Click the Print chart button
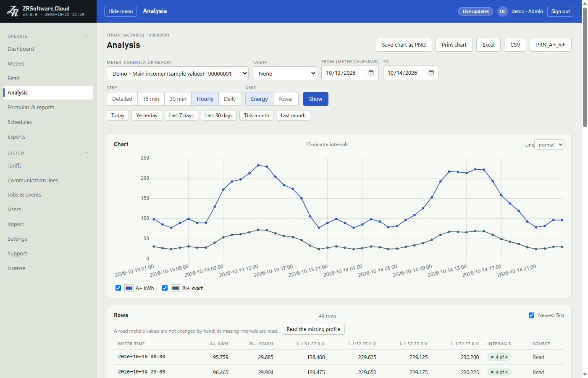The width and height of the screenshot is (588, 378). coord(454,45)
